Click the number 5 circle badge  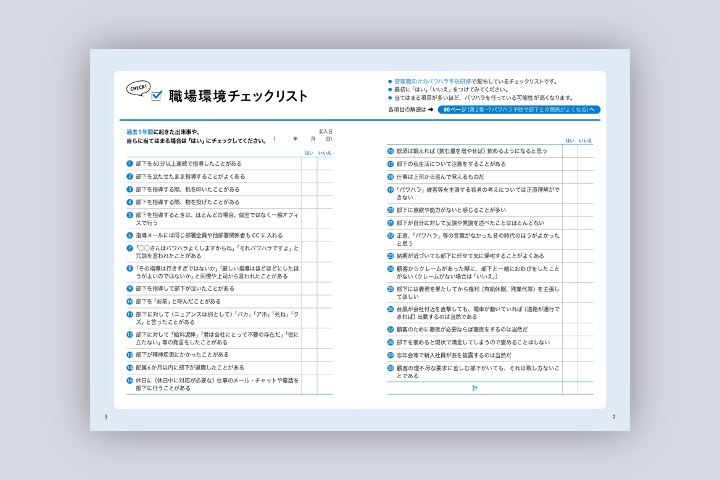(129, 215)
